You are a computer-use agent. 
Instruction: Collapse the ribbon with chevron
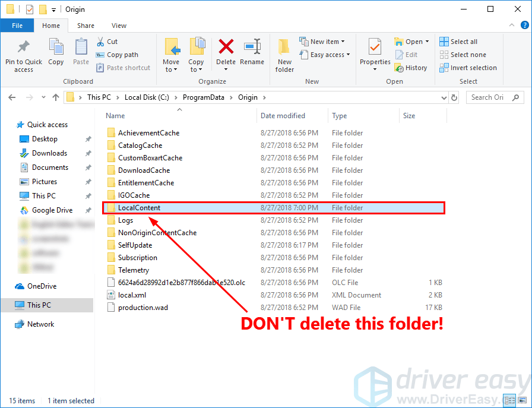pyautogui.click(x=512, y=25)
